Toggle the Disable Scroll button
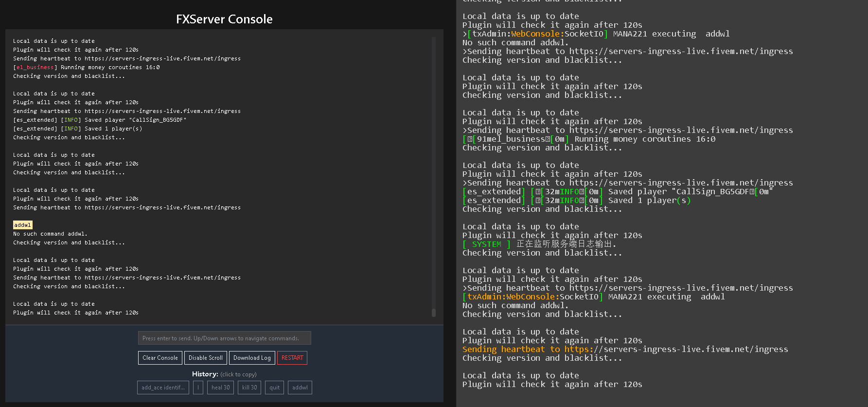Screen dimensions: 868x407 tap(206, 358)
